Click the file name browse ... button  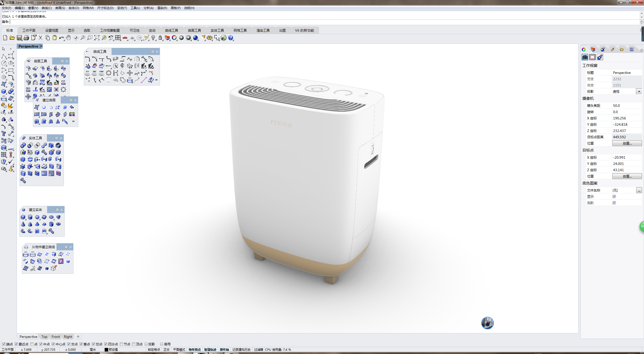coord(639,190)
